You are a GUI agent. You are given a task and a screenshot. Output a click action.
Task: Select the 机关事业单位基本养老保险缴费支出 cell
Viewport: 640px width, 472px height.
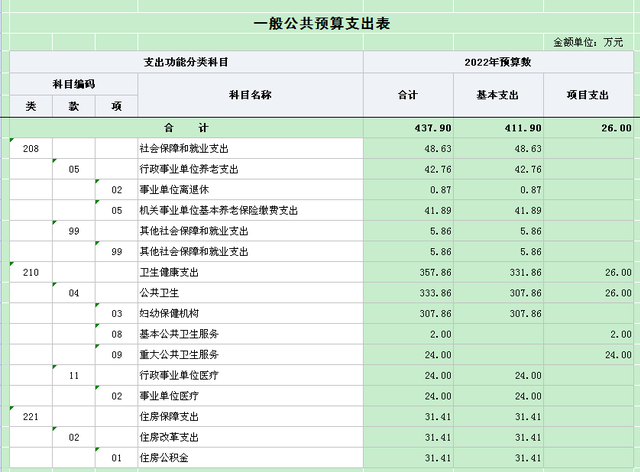pos(250,210)
